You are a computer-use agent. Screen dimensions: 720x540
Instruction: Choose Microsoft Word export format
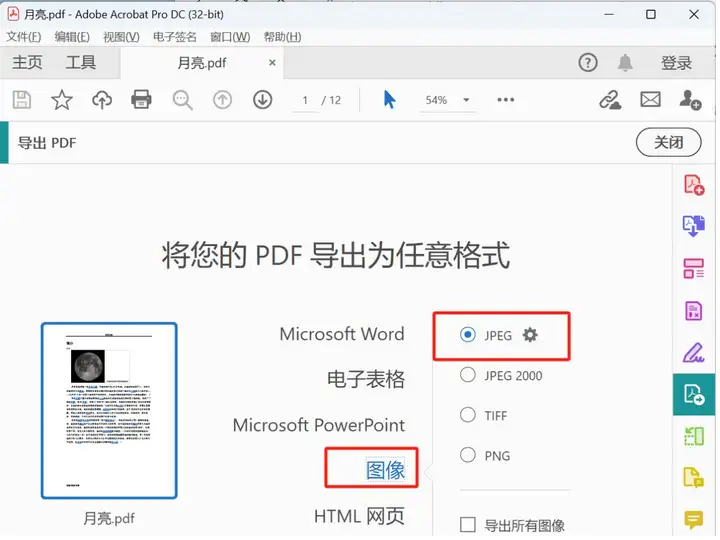[x=342, y=335]
